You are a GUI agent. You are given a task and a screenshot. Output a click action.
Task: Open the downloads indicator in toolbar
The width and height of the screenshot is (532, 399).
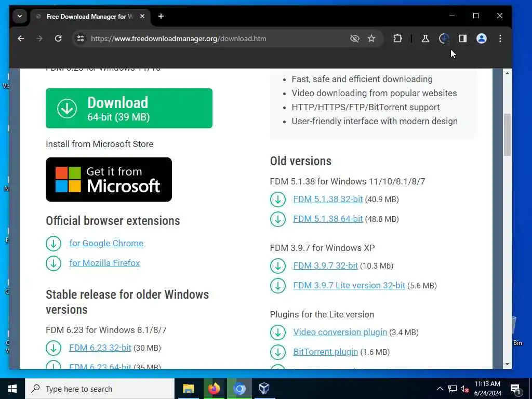[x=444, y=38]
